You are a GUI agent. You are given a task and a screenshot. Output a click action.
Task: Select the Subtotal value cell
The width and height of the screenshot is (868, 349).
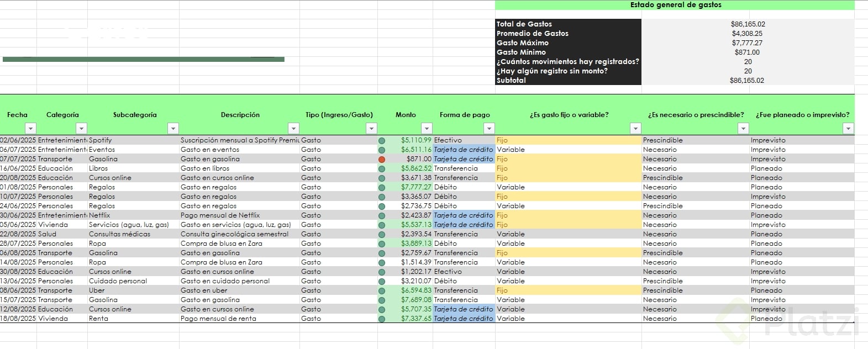[748, 81]
